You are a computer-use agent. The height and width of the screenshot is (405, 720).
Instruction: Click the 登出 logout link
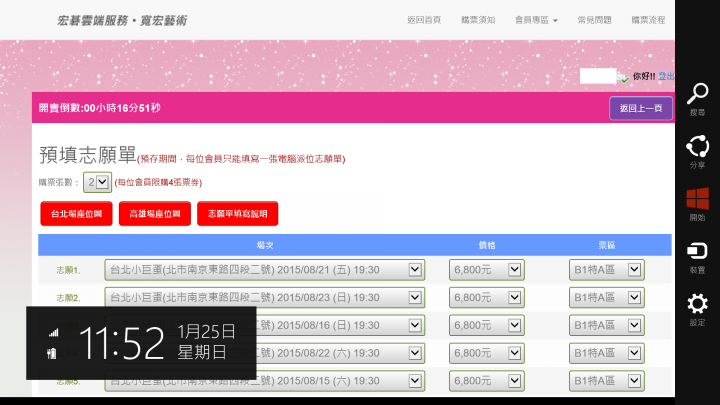click(666, 76)
